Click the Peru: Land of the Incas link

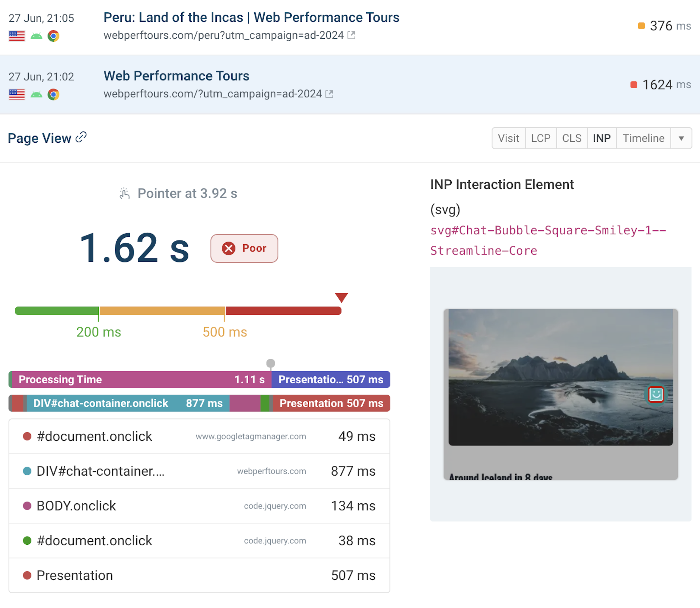coord(252,17)
